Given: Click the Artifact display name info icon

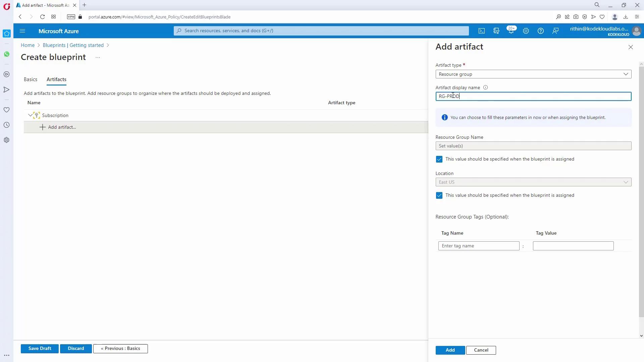Looking at the screenshot, I should [x=485, y=87].
